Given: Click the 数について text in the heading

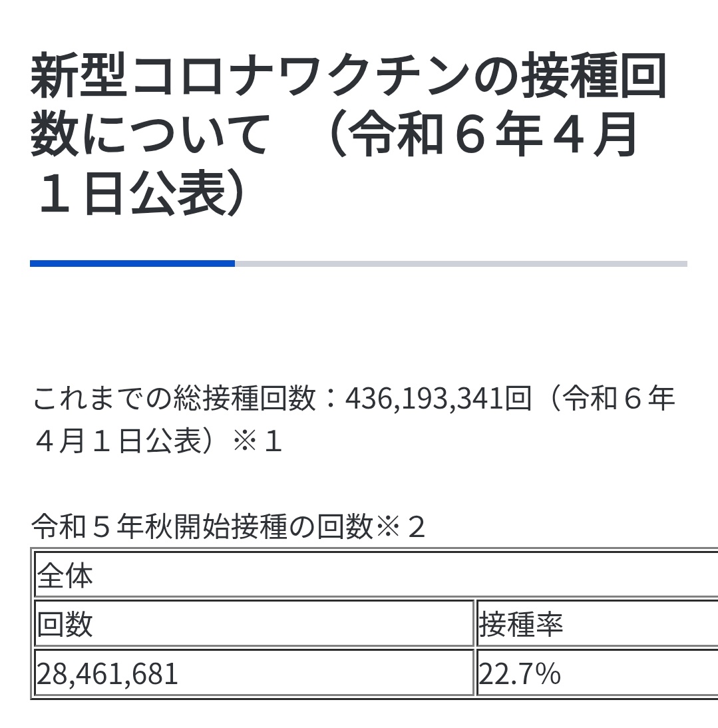Looking at the screenshot, I should coord(150,134).
